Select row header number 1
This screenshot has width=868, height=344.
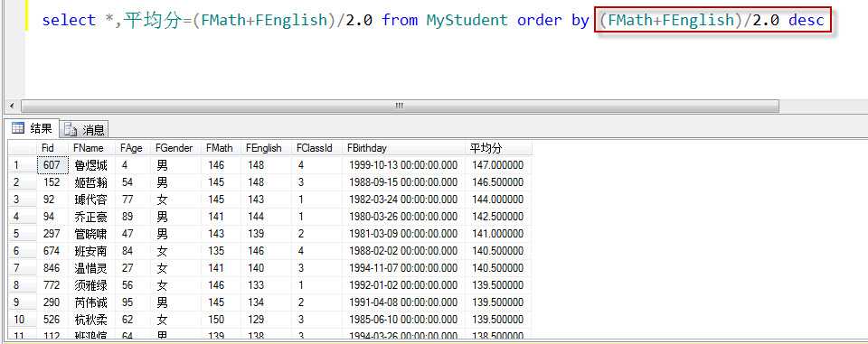(x=23, y=165)
